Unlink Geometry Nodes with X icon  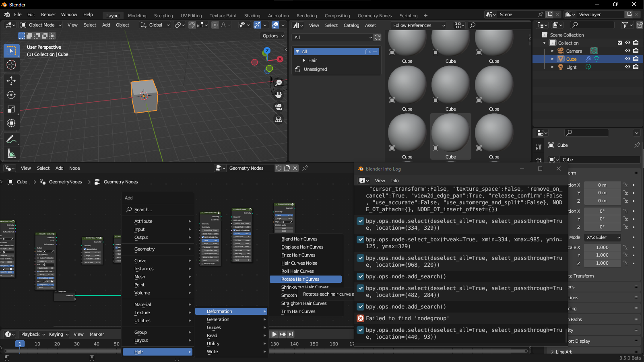coord(295,168)
